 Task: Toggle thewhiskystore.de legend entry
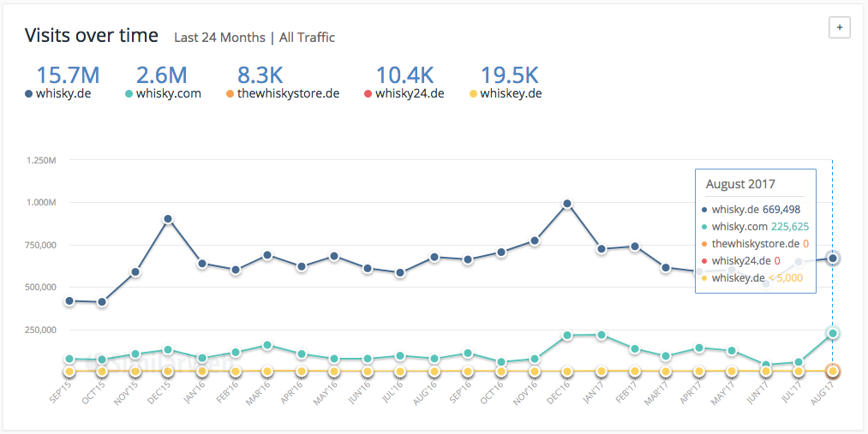pos(283,93)
